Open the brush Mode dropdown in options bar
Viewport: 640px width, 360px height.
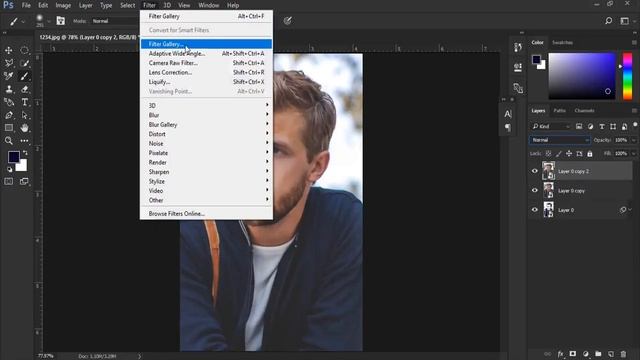(x=114, y=21)
